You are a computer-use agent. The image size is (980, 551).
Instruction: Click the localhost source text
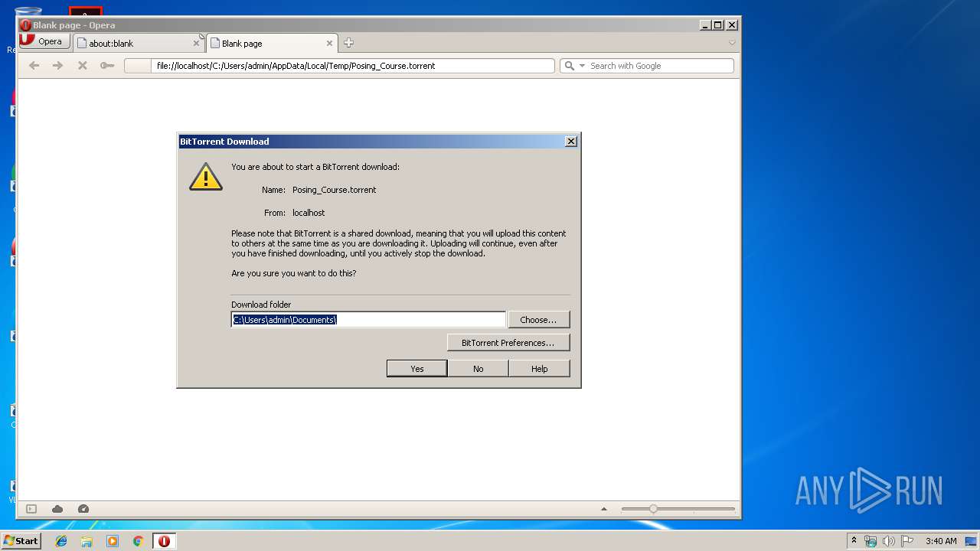(x=309, y=213)
